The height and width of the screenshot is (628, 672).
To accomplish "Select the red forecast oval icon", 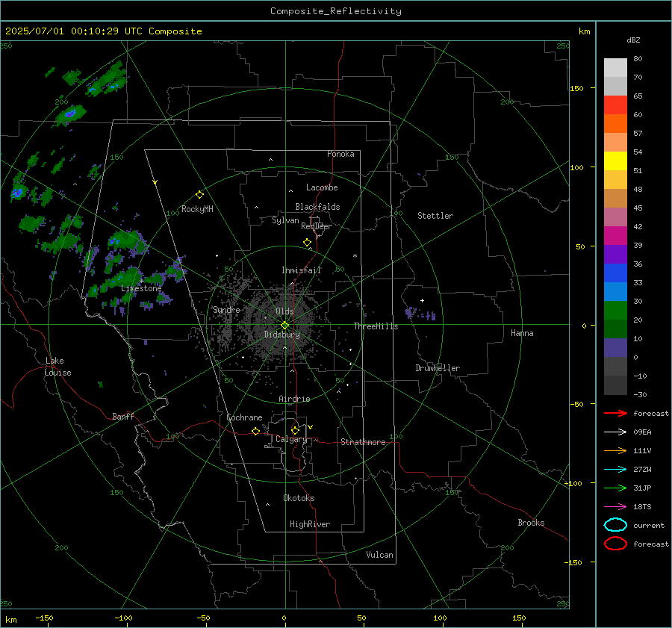I will point(615,544).
